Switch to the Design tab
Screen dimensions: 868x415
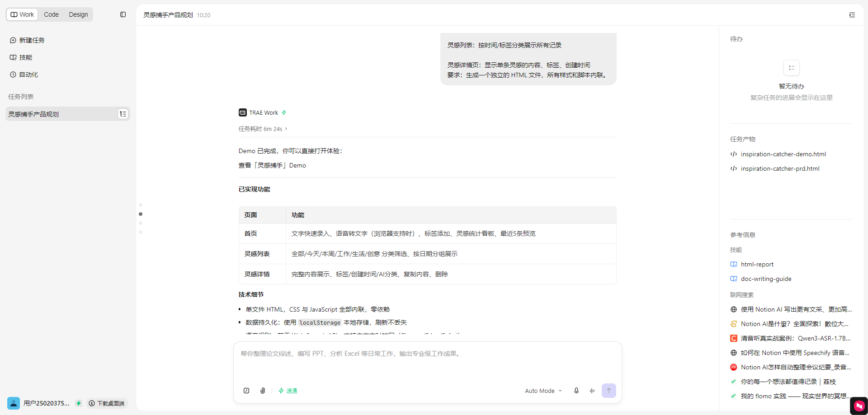78,14
